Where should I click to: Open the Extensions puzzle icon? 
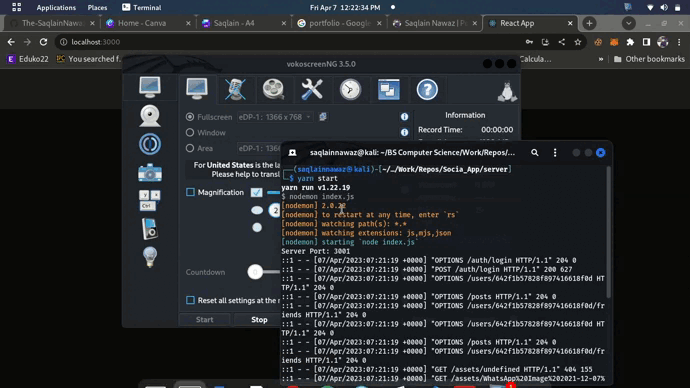point(630,42)
